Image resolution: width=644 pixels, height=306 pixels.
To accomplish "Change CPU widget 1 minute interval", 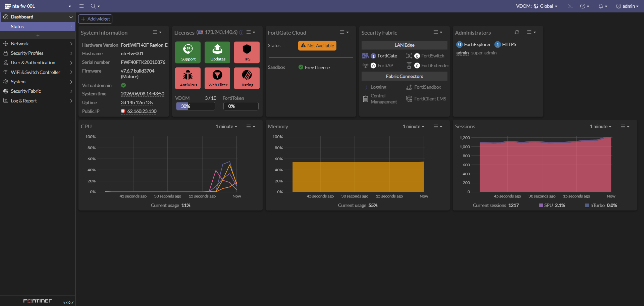I will pos(226,126).
